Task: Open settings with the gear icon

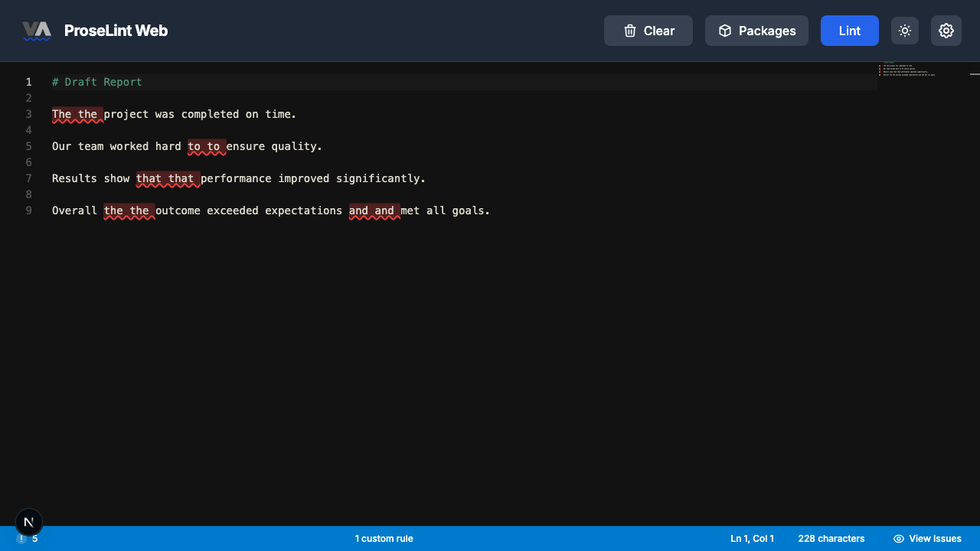Action: point(946,31)
